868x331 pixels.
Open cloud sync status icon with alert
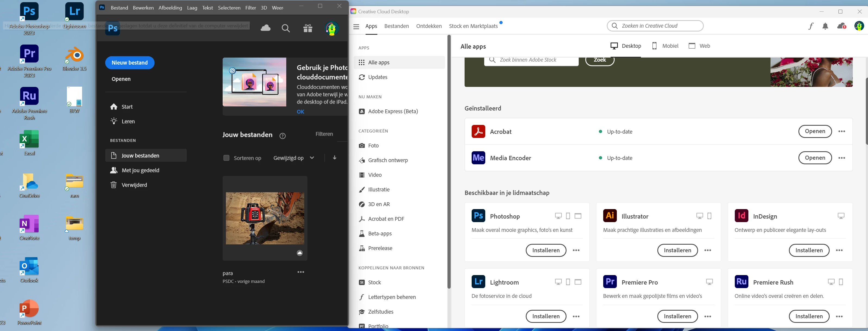841,26
